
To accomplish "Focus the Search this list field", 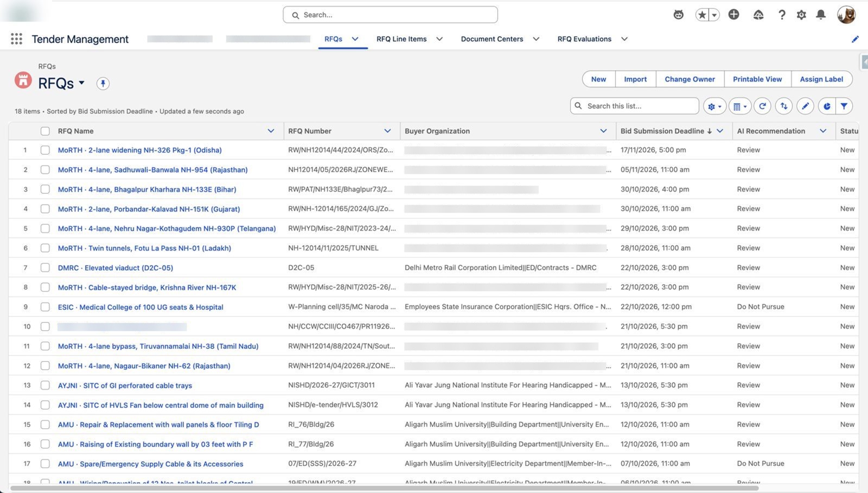I will tap(635, 106).
